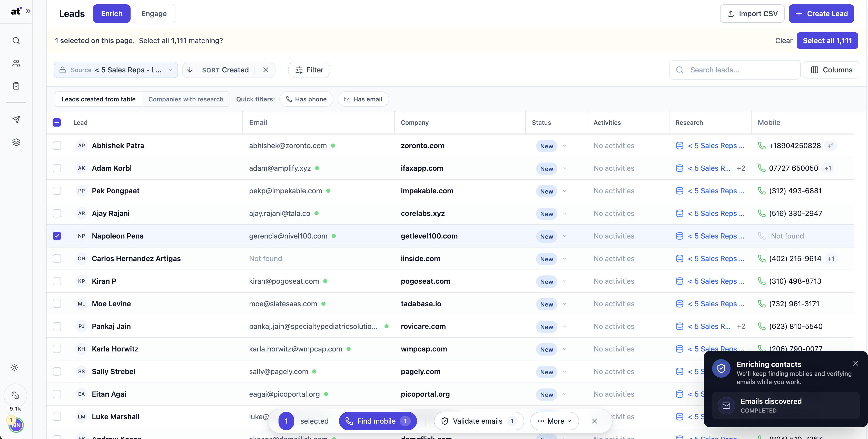
Task: Click the Clear selection link
Action: point(783,41)
